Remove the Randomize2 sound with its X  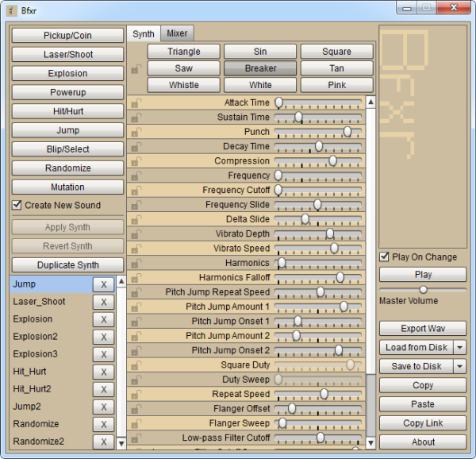click(103, 442)
